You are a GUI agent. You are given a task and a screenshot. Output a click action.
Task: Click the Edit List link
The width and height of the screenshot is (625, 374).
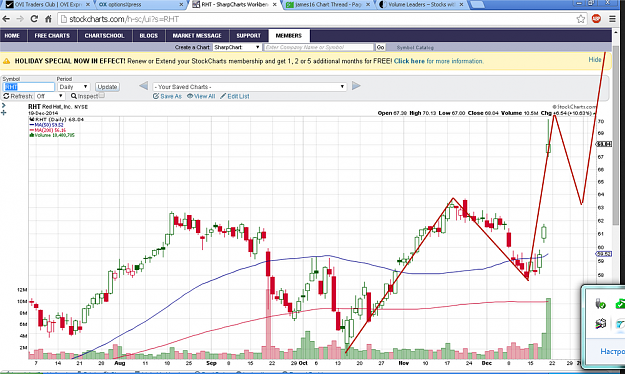tap(235, 96)
